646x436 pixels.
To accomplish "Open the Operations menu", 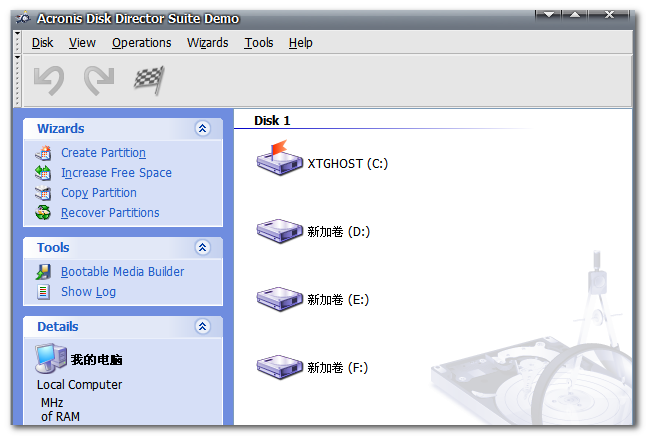I will point(141,43).
